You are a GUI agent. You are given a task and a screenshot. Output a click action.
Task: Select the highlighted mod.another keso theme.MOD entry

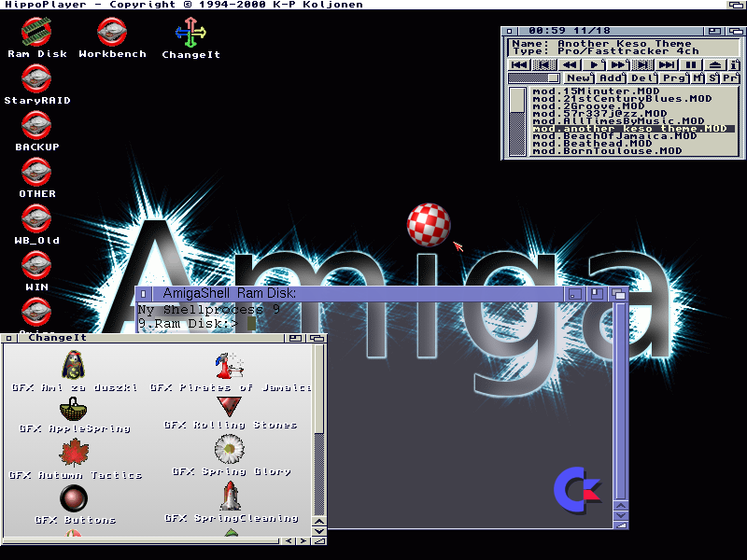pyautogui.click(x=633, y=129)
